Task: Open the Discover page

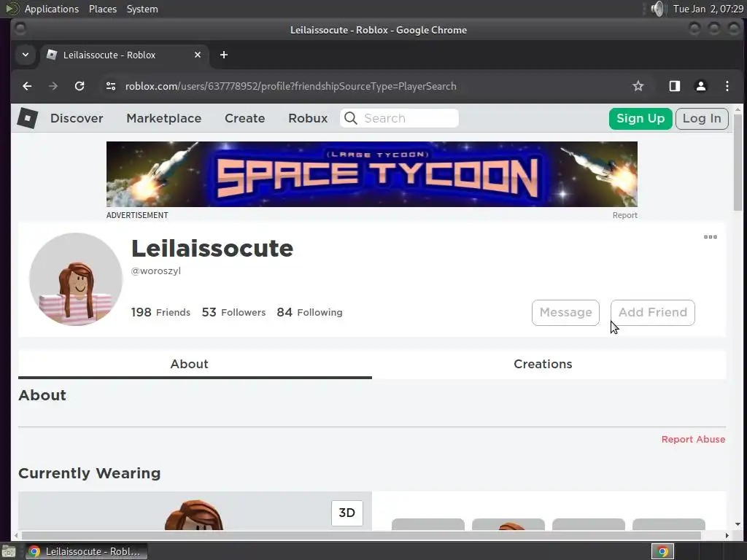Action: coord(77,118)
